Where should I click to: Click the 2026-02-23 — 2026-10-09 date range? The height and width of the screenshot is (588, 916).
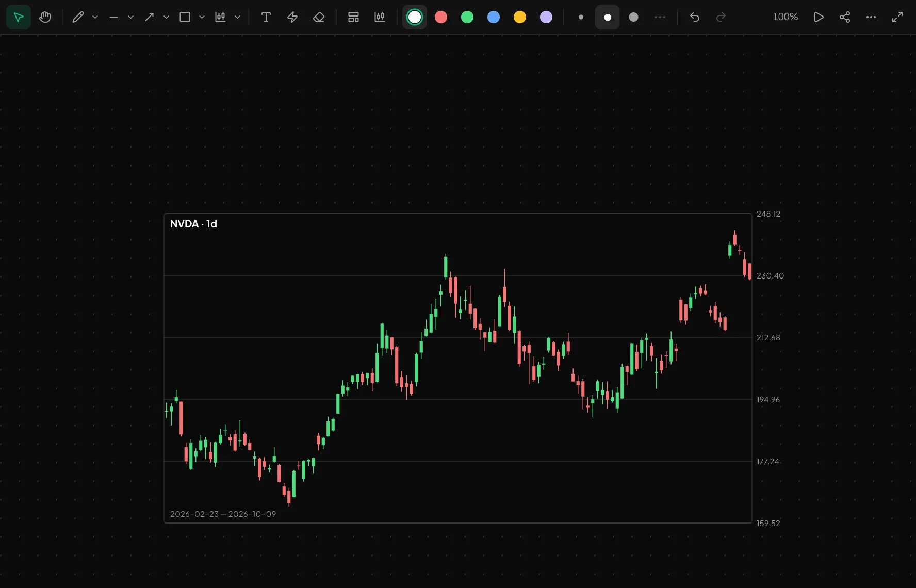[223, 514]
